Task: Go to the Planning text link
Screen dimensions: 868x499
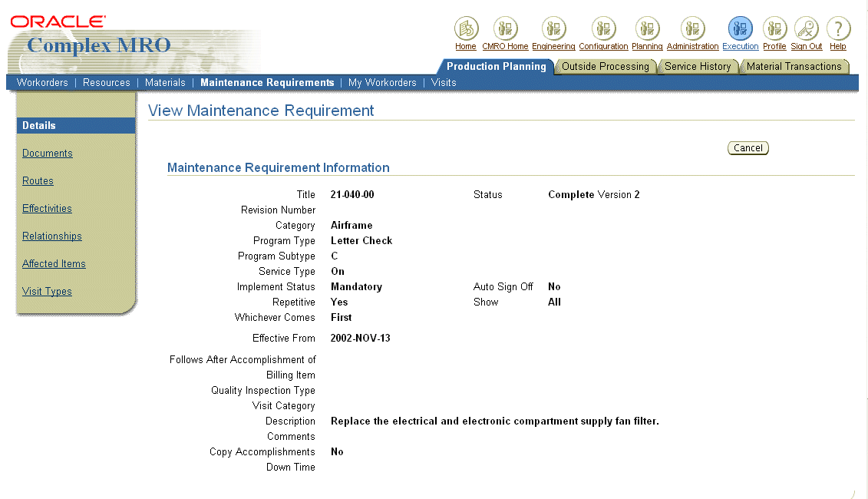Action: 647,47
